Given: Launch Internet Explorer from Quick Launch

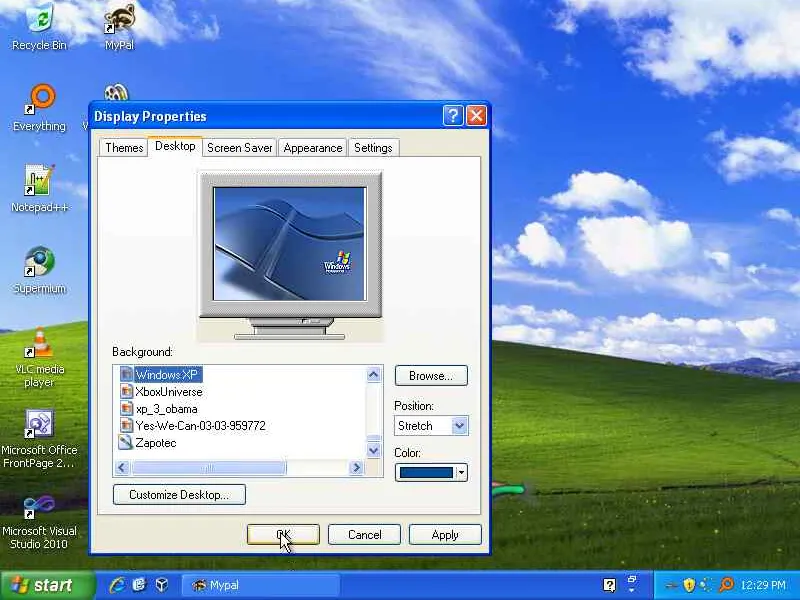Looking at the screenshot, I should [x=117, y=585].
